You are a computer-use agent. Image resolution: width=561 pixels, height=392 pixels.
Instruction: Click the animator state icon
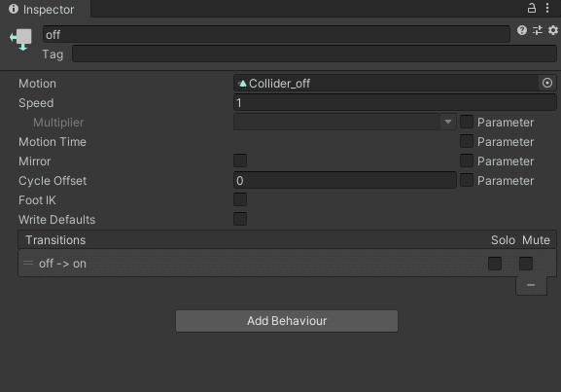20,39
